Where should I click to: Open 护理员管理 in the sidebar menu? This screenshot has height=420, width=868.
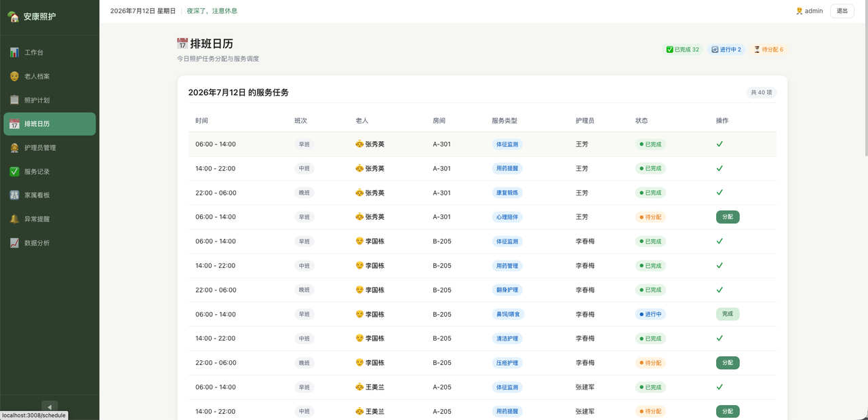click(50, 148)
